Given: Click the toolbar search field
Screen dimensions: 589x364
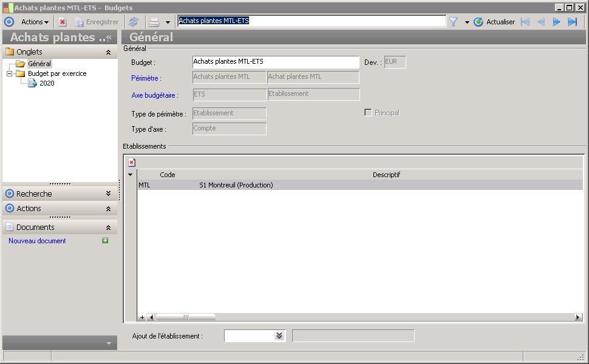Looking at the screenshot, I should (312, 21).
